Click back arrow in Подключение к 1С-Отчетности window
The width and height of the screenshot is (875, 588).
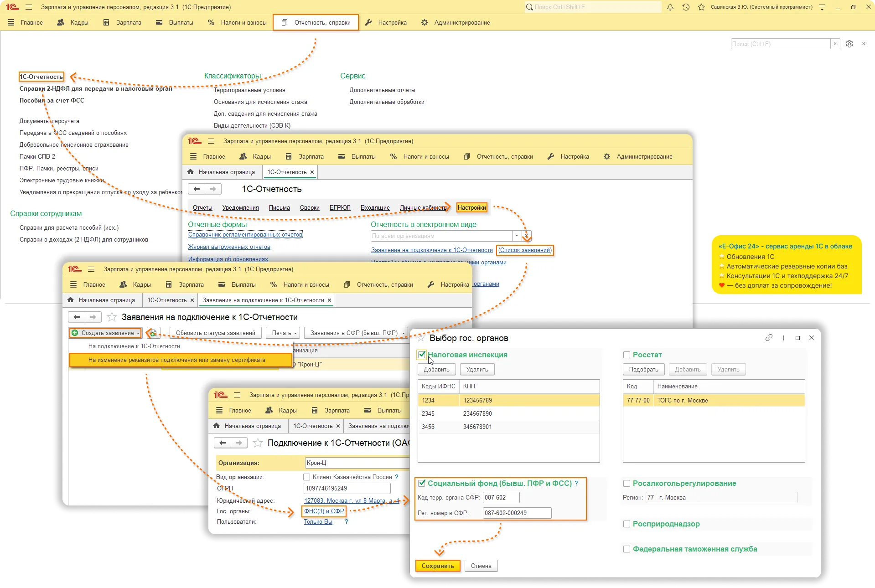pyautogui.click(x=223, y=443)
